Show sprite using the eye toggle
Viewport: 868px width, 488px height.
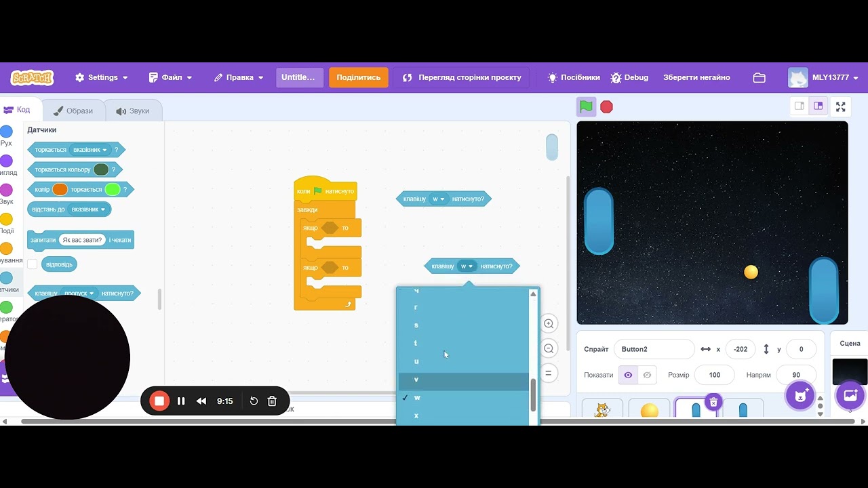point(628,375)
